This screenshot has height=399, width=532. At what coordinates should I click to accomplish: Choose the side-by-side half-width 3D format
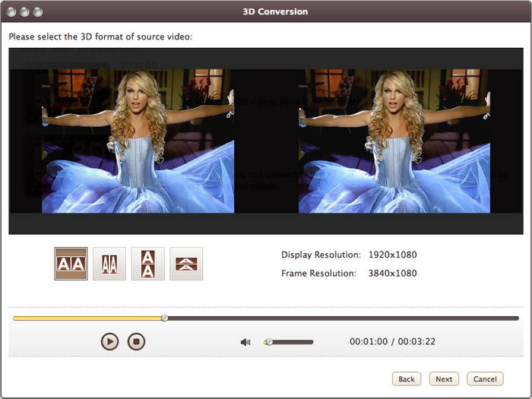pyautogui.click(x=109, y=264)
